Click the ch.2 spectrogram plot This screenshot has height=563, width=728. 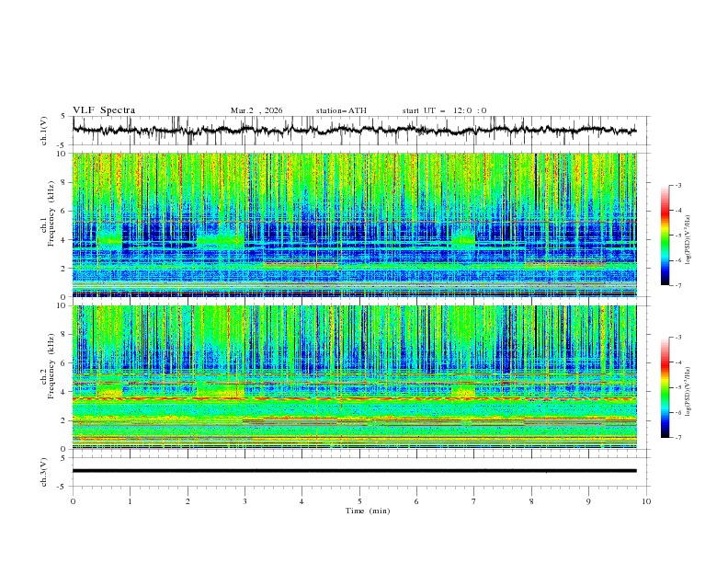click(355, 377)
